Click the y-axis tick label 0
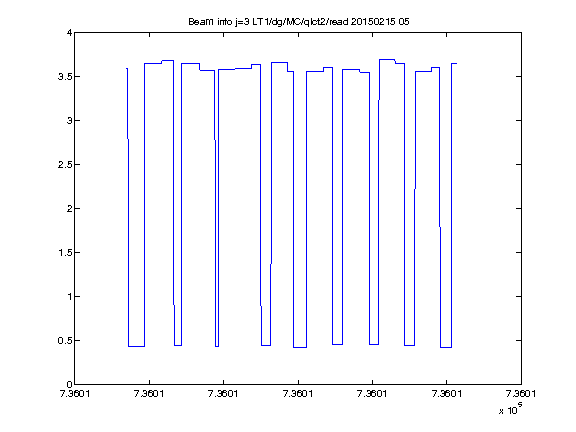 [x=69, y=385]
